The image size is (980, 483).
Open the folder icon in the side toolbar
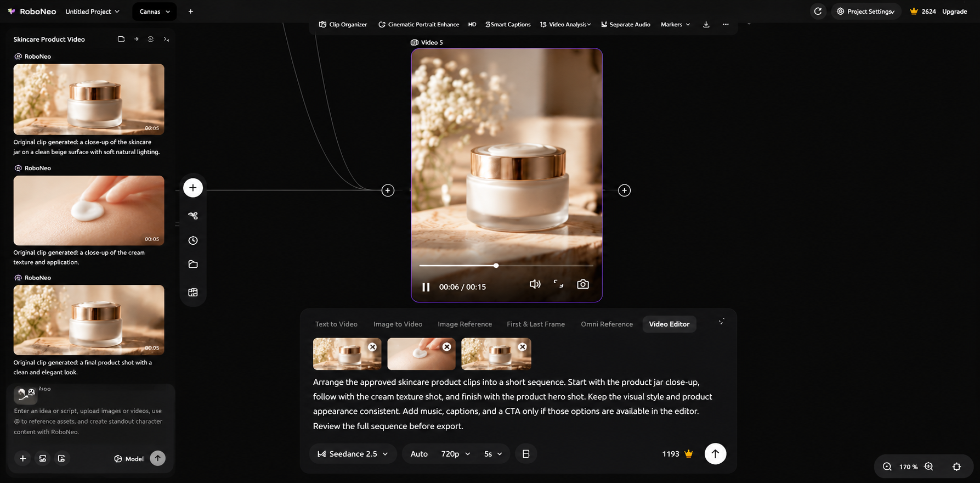coord(193,264)
